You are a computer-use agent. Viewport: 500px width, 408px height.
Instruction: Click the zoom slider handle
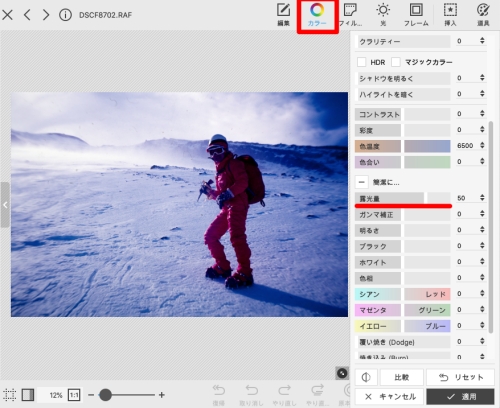(x=105, y=395)
